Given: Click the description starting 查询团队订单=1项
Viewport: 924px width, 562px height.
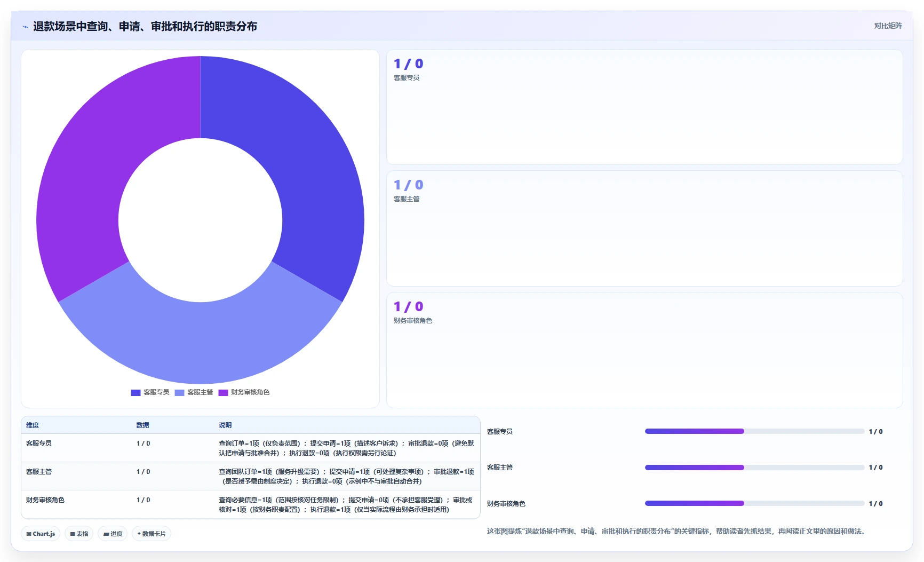Looking at the screenshot, I should (346, 477).
